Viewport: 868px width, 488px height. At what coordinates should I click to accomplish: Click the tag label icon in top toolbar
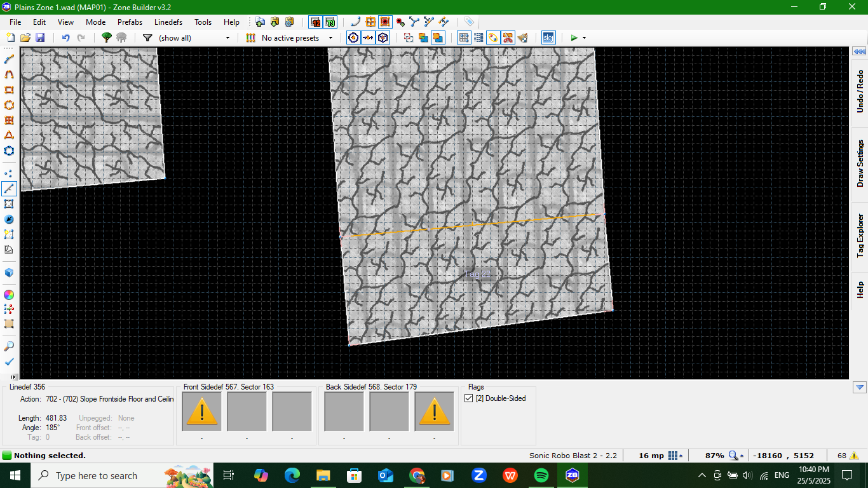click(468, 22)
